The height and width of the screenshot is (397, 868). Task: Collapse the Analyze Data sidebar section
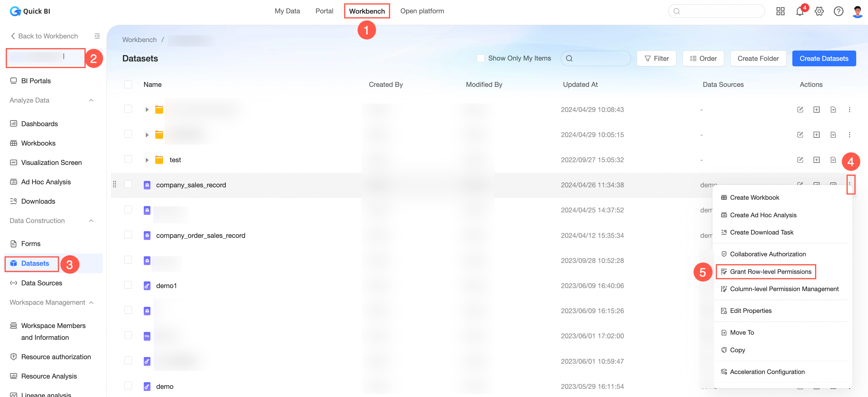point(91,100)
